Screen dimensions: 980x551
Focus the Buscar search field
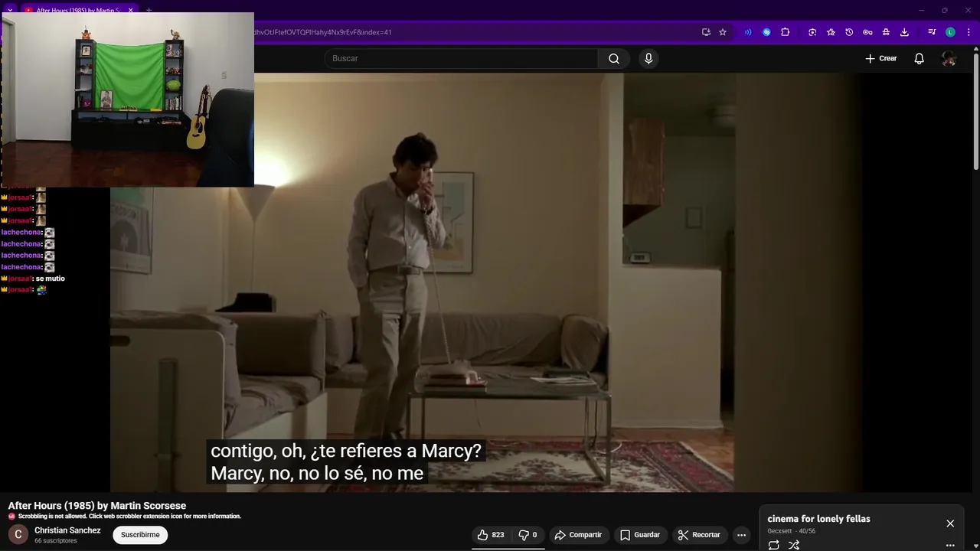[x=462, y=59]
